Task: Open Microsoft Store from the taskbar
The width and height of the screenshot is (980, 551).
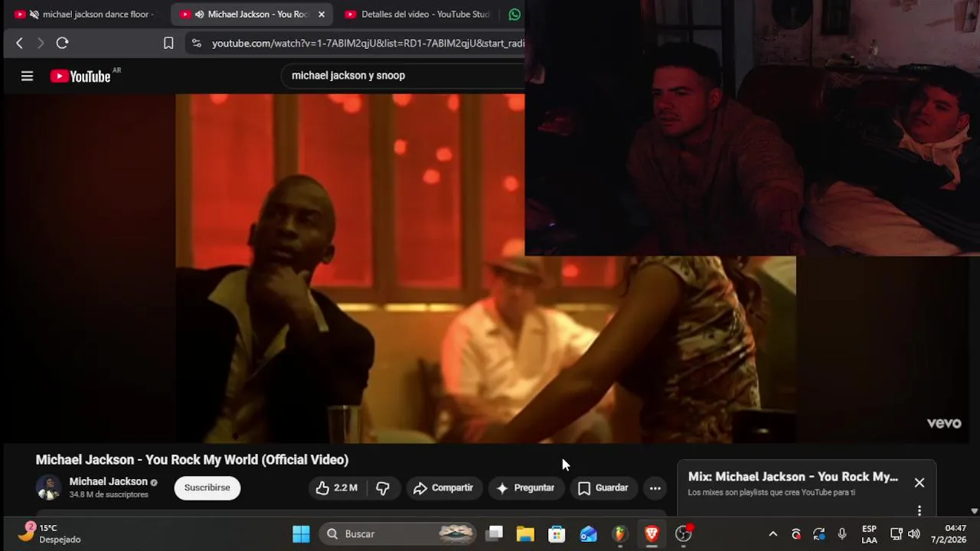Action: tap(557, 534)
